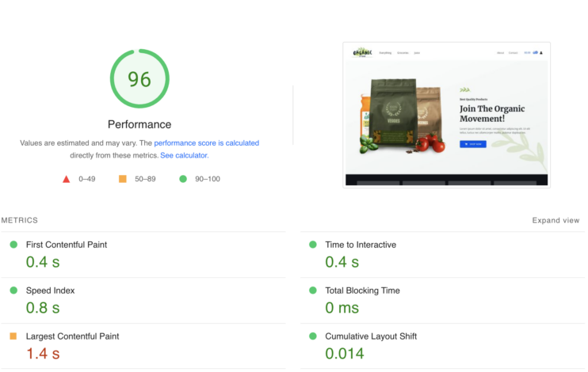Click the green dot beside Speed Index

[x=13, y=290]
